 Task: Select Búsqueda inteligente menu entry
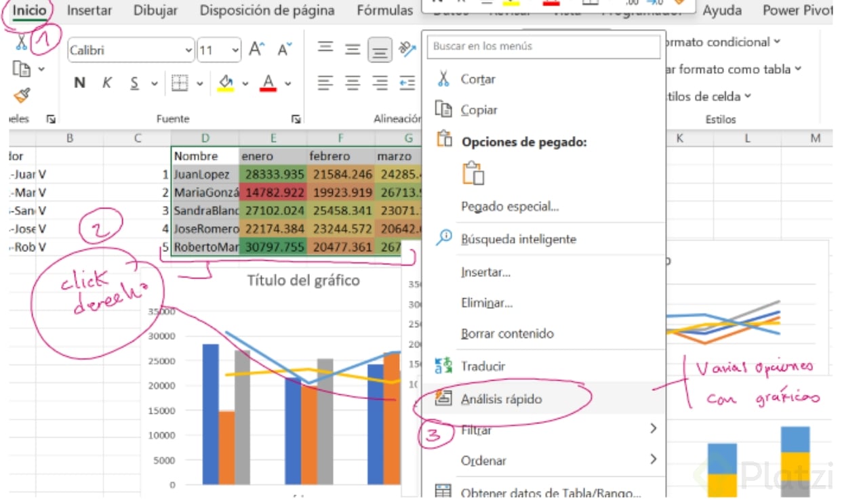[543, 239]
